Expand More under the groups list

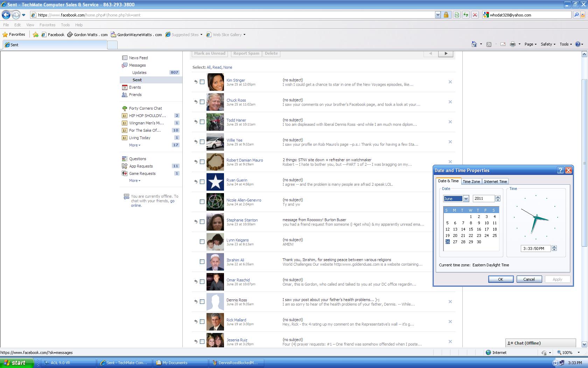(x=135, y=145)
